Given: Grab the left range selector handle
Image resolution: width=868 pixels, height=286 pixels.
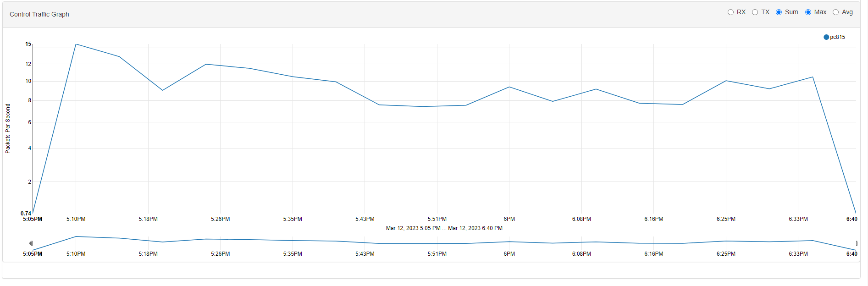Looking at the screenshot, I should click(31, 243).
